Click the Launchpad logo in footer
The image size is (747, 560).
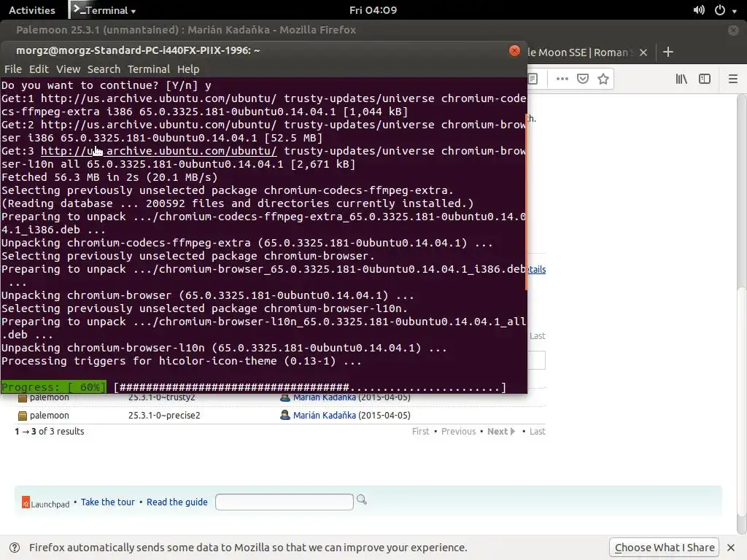(x=46, y=503)
